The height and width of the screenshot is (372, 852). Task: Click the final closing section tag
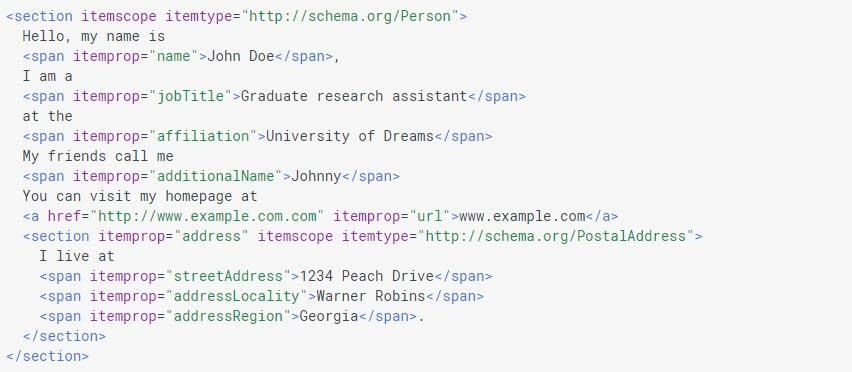(x=47, y=356)
